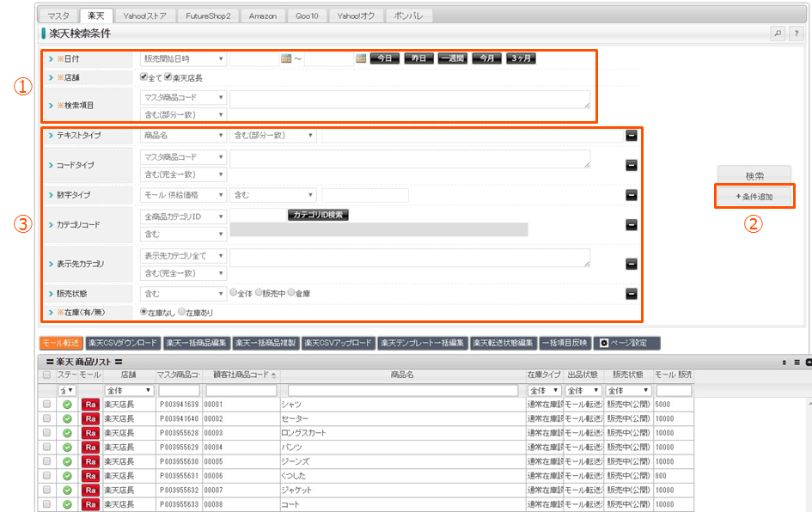Open the 店舗 column filter dropdown
812x512 pixels.
(129, 390)
